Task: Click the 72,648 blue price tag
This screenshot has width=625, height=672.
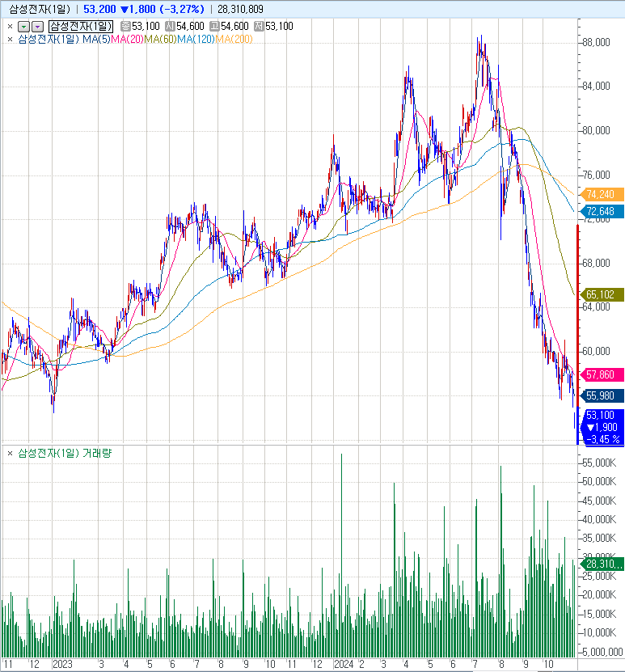Action: 600,211
